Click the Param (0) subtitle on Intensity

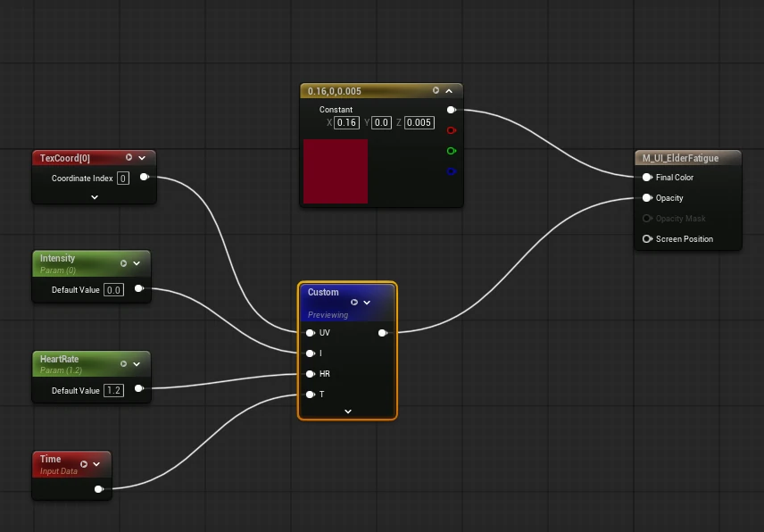coord(58,270)
